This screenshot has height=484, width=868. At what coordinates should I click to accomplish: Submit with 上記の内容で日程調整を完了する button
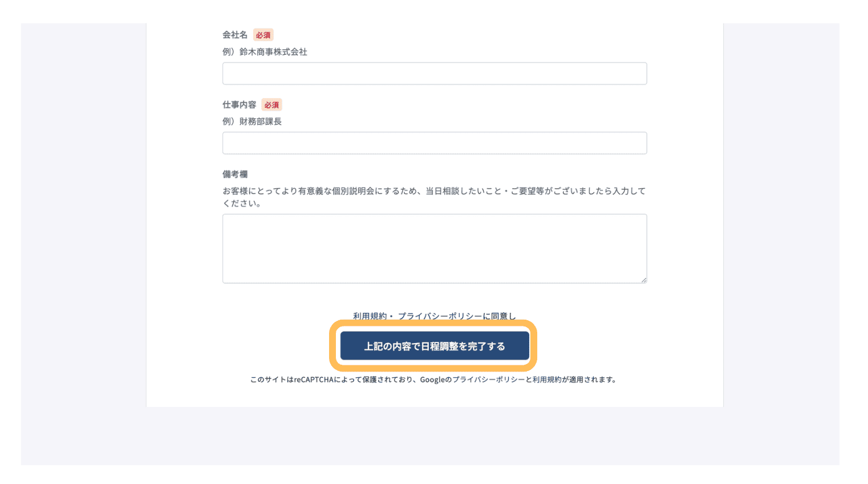[x=435, y=346]
